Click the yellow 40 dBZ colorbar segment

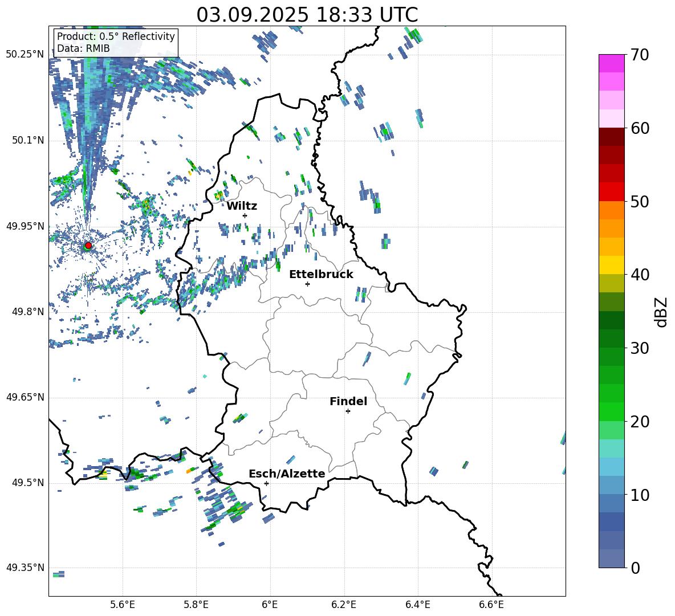[x=611, y=265]
